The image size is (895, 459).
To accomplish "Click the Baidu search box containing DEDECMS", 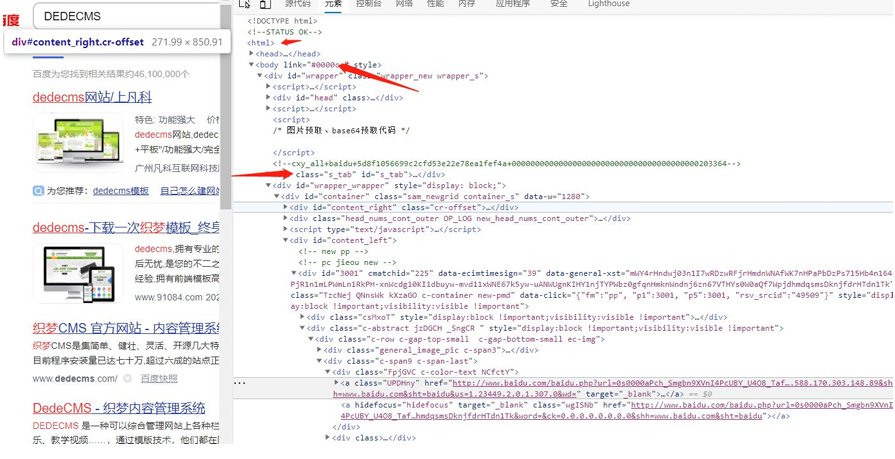I will pos(128,17).
